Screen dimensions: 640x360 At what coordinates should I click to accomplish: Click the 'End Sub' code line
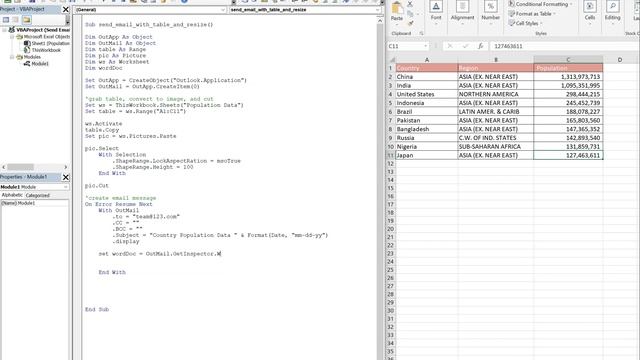click(x=97, y=309)
